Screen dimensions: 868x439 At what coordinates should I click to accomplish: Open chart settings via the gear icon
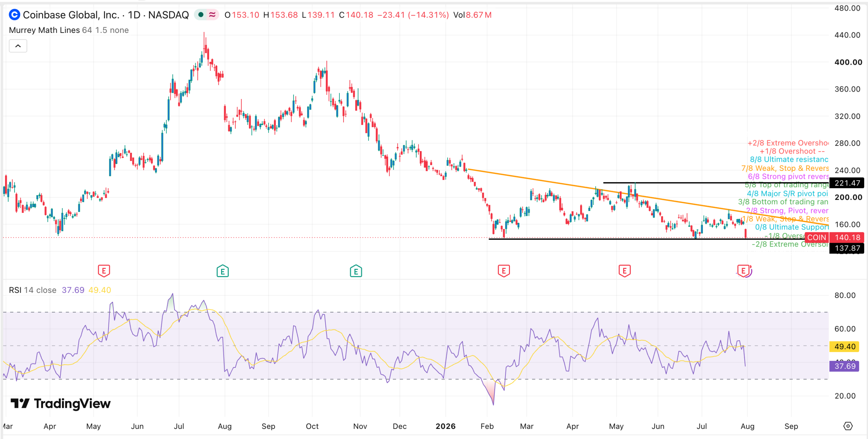848,426
